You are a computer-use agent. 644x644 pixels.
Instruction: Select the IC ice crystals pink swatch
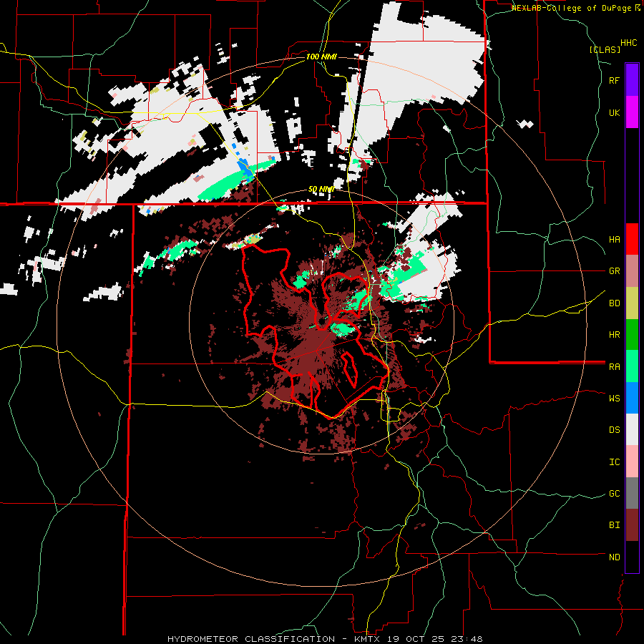(632, 462)
